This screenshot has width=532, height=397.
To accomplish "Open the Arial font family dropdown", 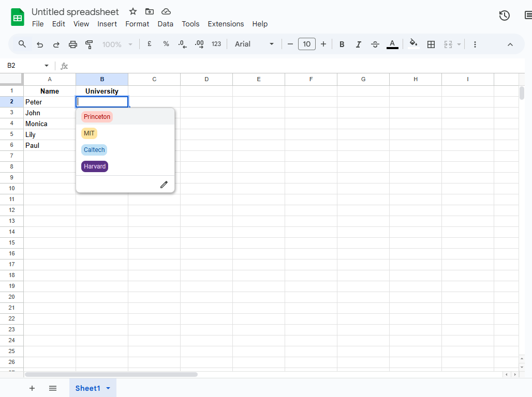I will click(254, 44).
